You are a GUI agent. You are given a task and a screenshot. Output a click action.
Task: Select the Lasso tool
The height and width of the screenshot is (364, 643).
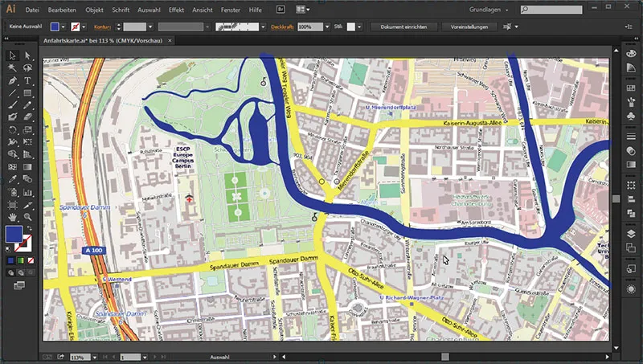click(x=27, y=67)
